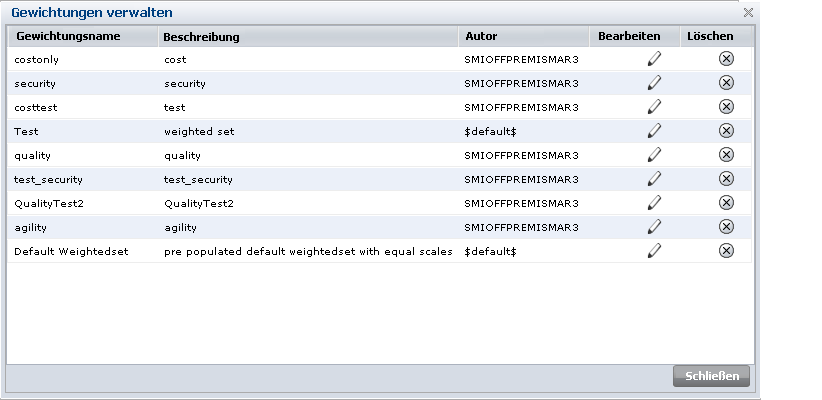Delete the Test weighted set
Viewport: 822px width, 400px height.
726,131
